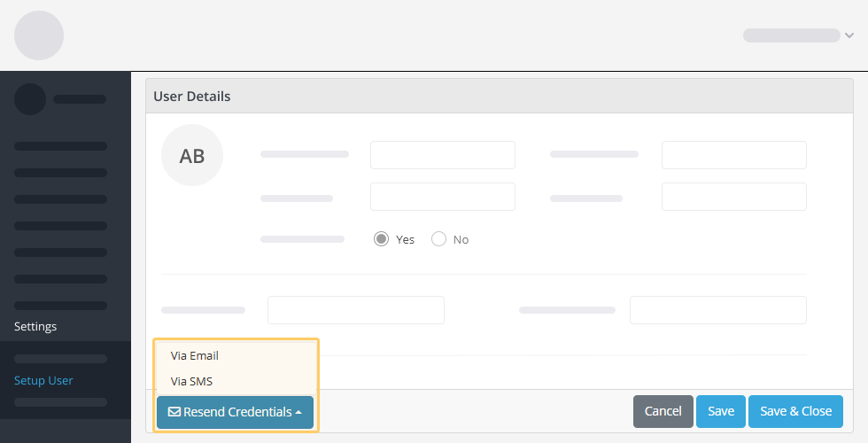
Task: Click the user name placeholder in top bar
Action: point(792,35)
